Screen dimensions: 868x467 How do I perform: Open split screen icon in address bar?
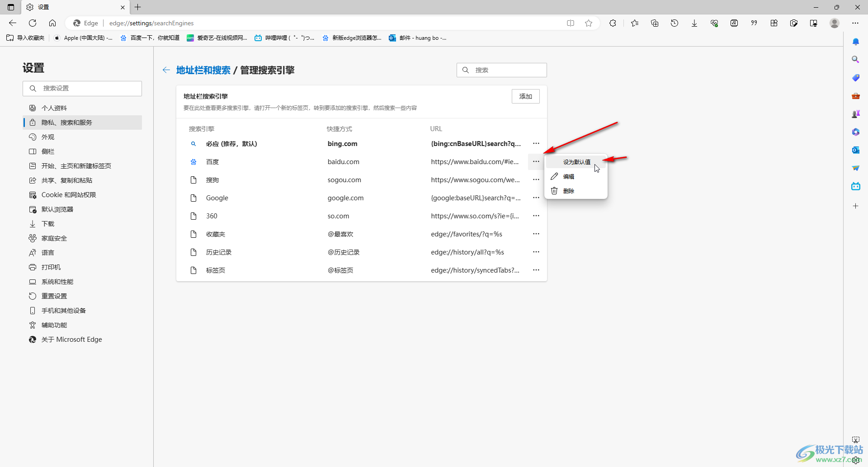pyautogui.click(x=571, y=23)
